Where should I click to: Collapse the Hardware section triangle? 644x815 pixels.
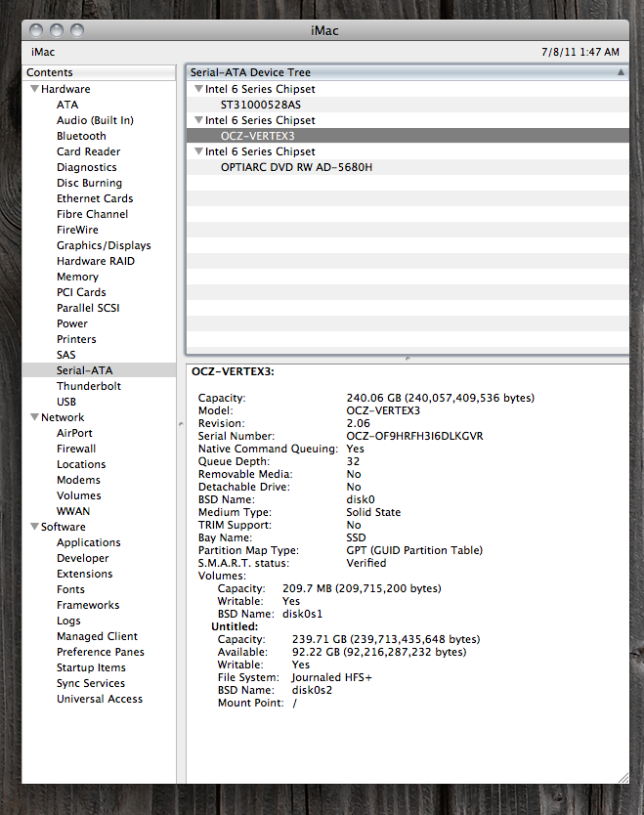click(x=35, y=89)
